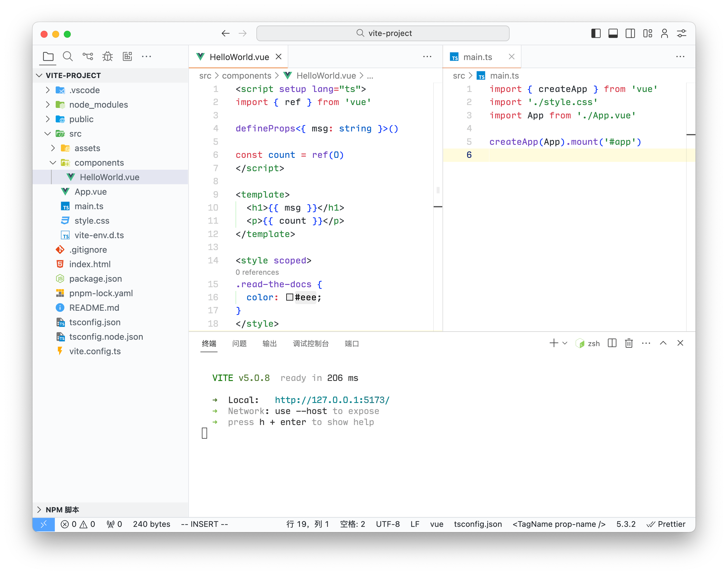
Task: Click the remote window status icon
Action: point(44,524)
